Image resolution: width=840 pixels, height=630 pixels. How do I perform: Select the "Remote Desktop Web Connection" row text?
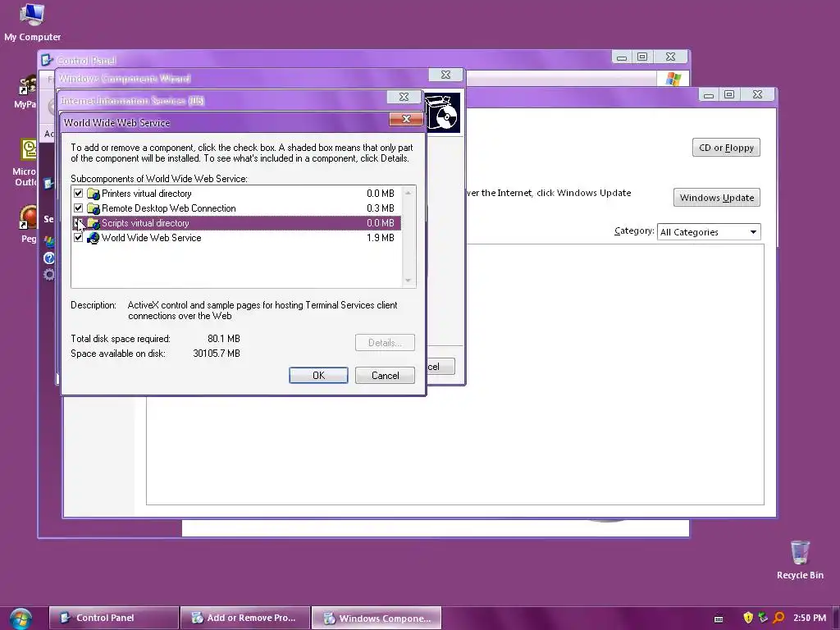click(169, 208)
